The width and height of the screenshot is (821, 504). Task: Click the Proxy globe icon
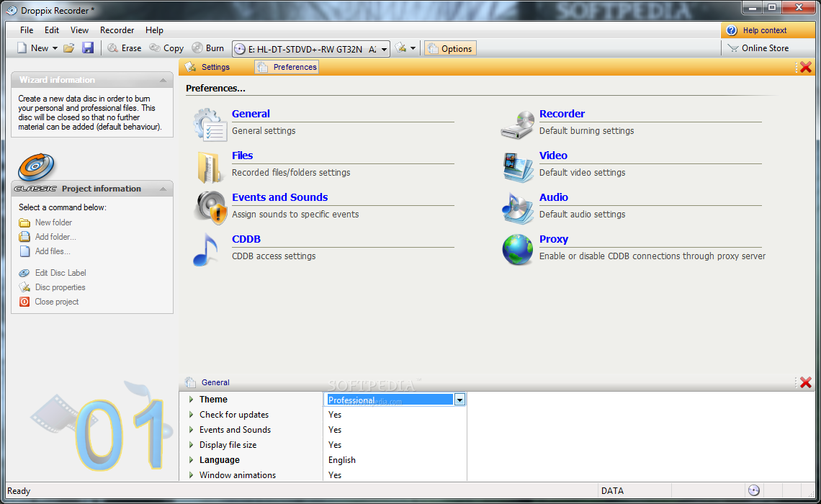517,250
